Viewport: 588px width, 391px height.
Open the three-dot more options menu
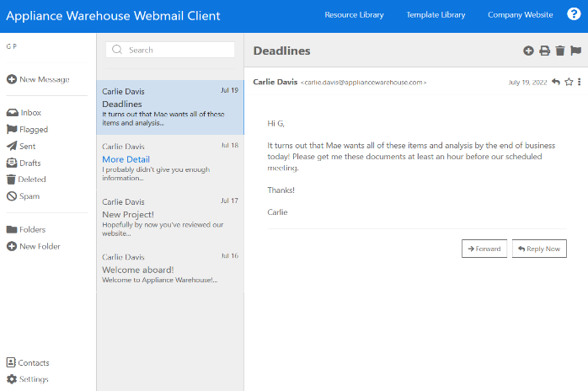click(580, 82)
